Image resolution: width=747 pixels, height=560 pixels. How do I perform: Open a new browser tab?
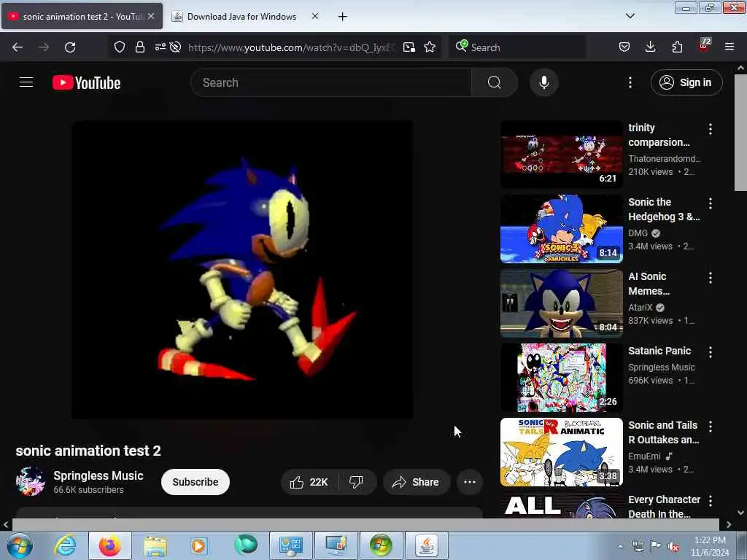[x=343, y=17]
